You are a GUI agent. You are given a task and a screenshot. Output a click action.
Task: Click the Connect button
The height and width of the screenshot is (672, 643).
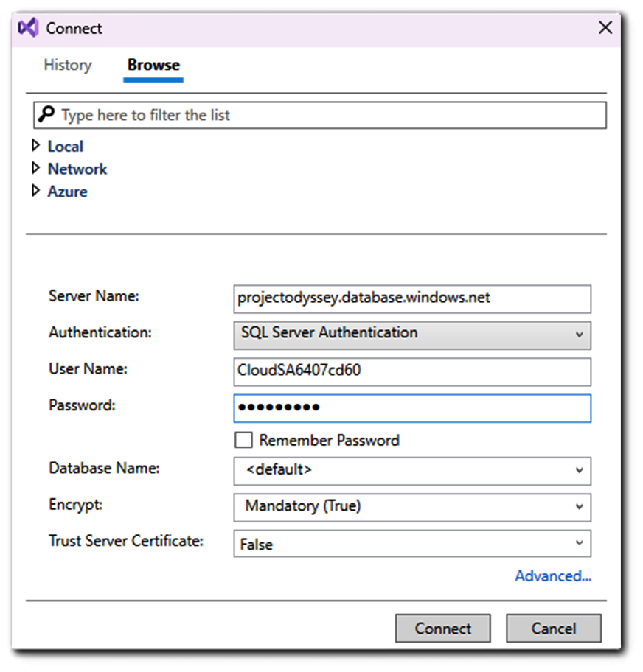click(x=442, y=629)
